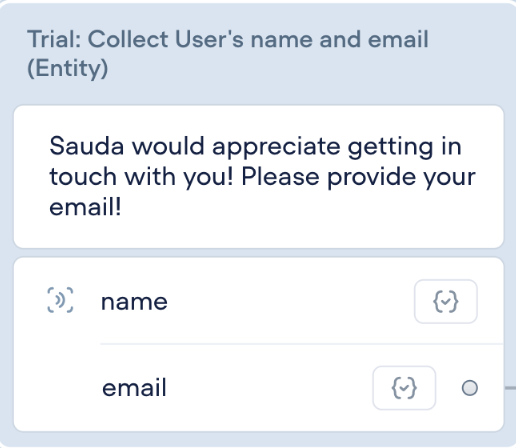Click the rounded button right of 'name'
Image resolution: width=516 pixels, height=448 pixels.
tap(446, 302)
